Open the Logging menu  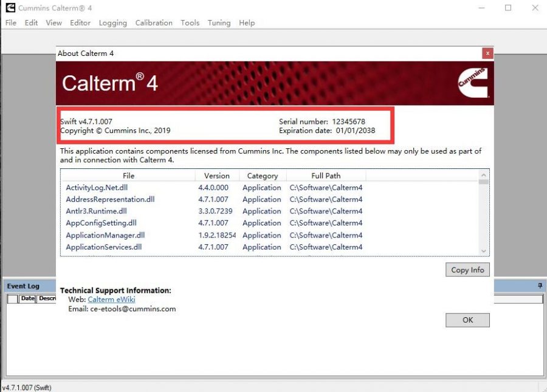[112, 22]
